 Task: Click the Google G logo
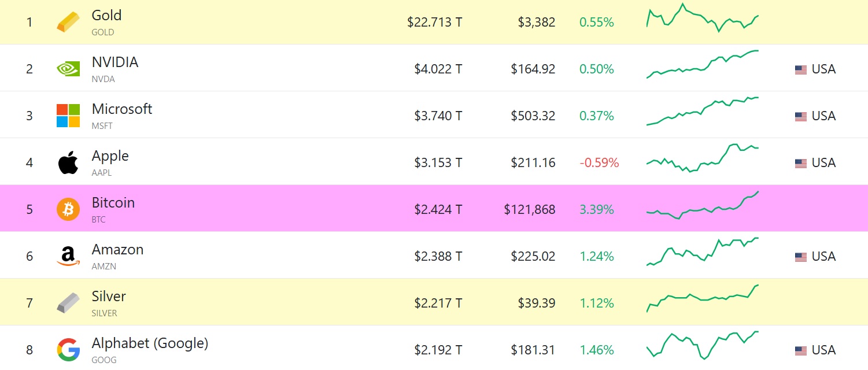click(68, 350)
